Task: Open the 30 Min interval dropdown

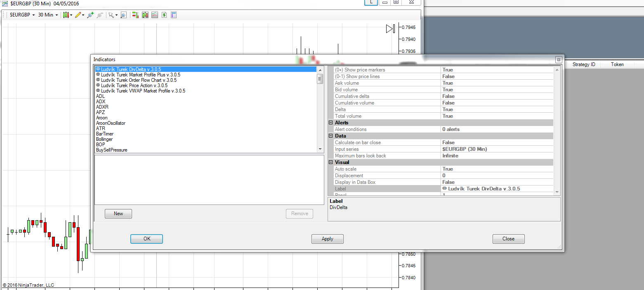Action: click(48, 15)
